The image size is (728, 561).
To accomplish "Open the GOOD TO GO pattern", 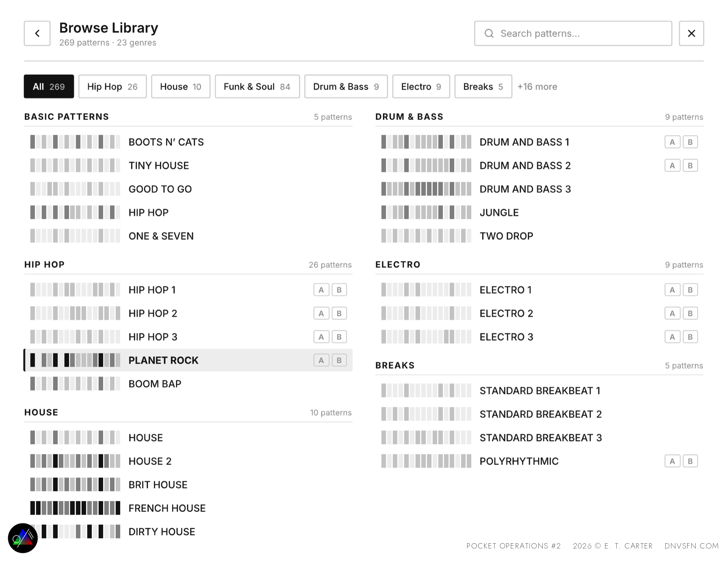I will tap(188, 189).
